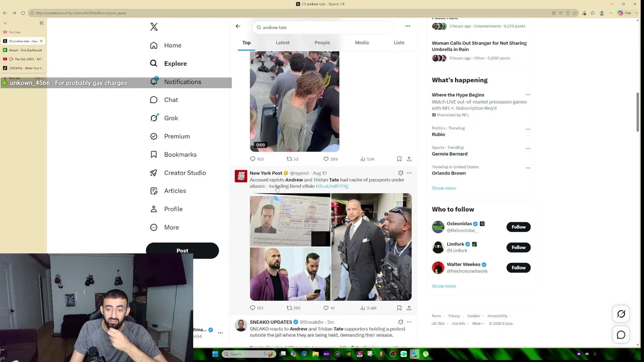The image size is (644, 362).
Task: Click the Post button
Action: point(182,250)
